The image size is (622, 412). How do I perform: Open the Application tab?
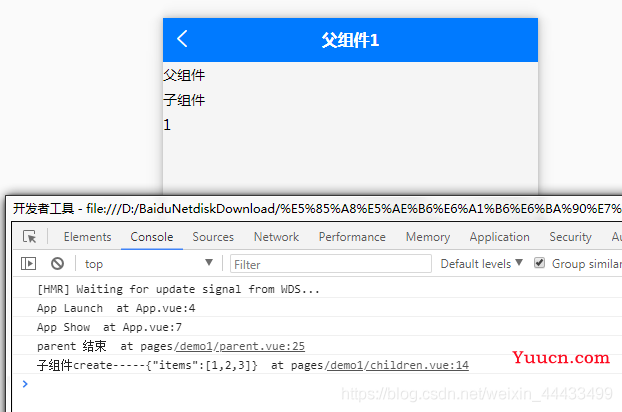point(499,237)
